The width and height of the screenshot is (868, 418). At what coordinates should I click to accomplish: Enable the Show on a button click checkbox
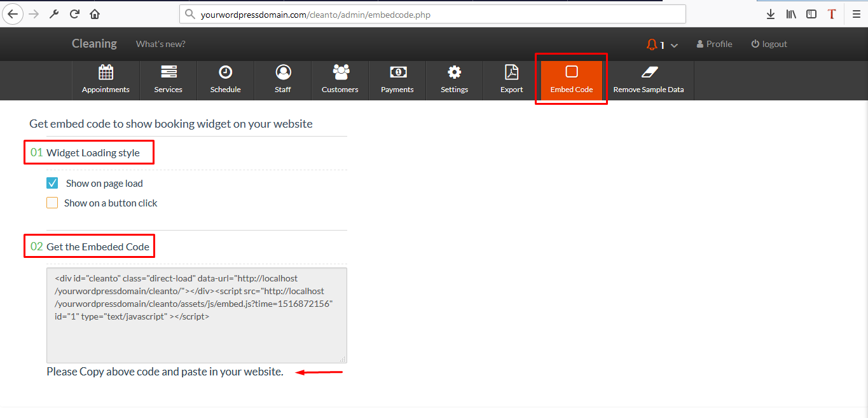click(x=52, y=203)
